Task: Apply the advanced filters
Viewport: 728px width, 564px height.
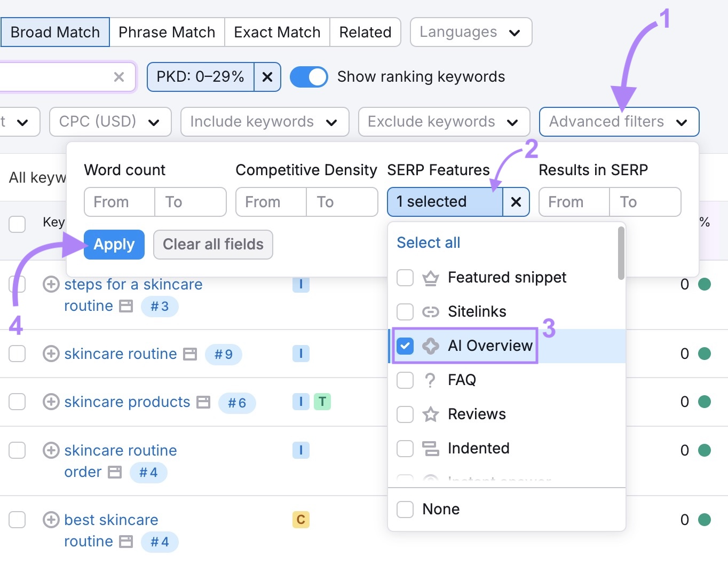Action: pyautogui.click(x=114, y=244)
